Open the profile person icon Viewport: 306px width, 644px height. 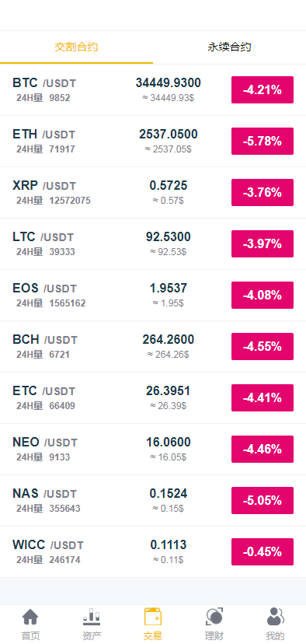275,617
